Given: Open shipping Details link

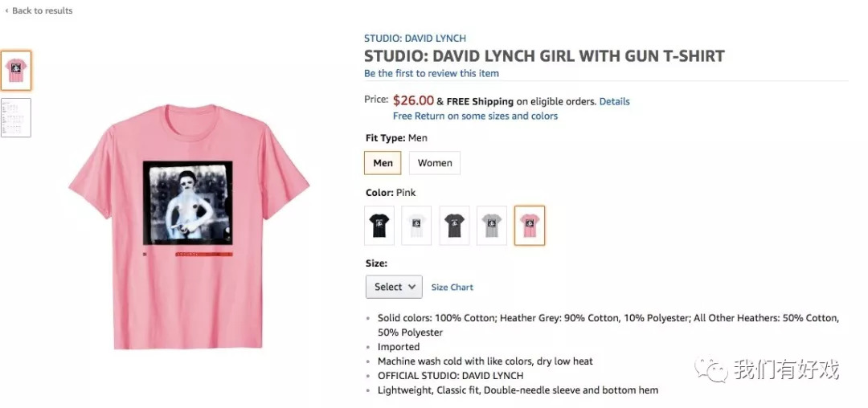Looking at the screenshot, I should click(x=615, y=102).
